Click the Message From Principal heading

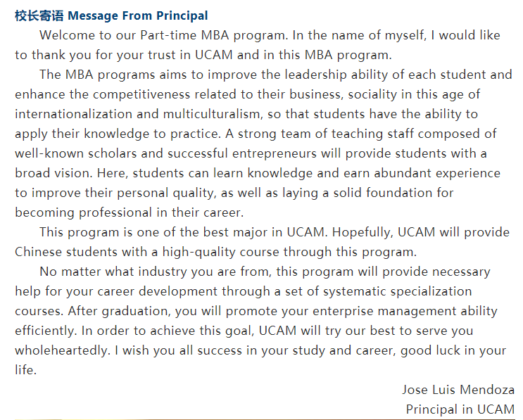(x=138, y=15)
